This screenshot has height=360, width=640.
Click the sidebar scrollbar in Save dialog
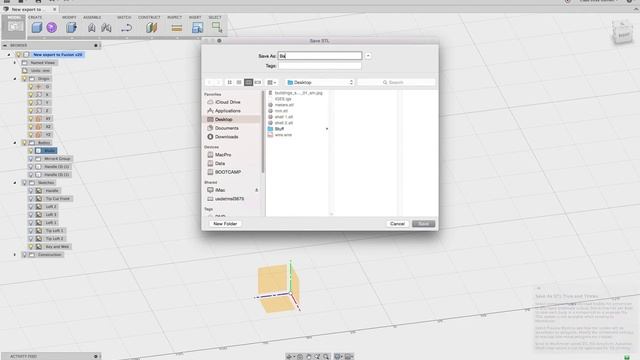click(x=263, y=133)
